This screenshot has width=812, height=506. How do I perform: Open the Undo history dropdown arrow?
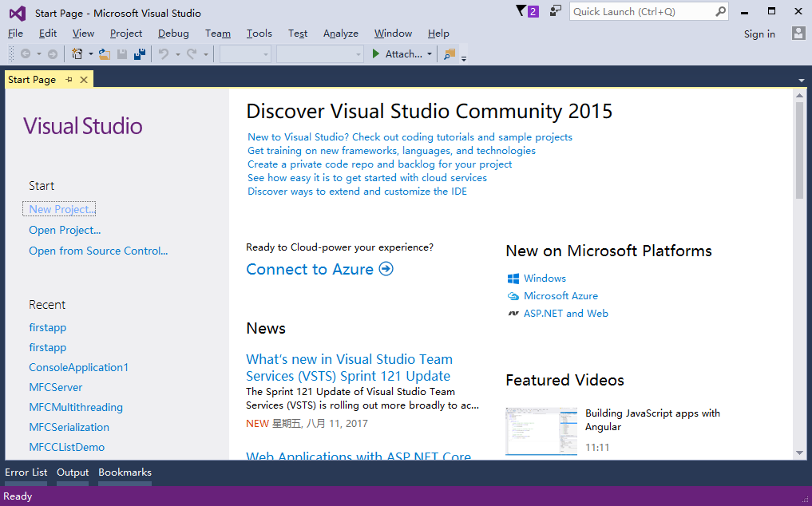(177, 54)
